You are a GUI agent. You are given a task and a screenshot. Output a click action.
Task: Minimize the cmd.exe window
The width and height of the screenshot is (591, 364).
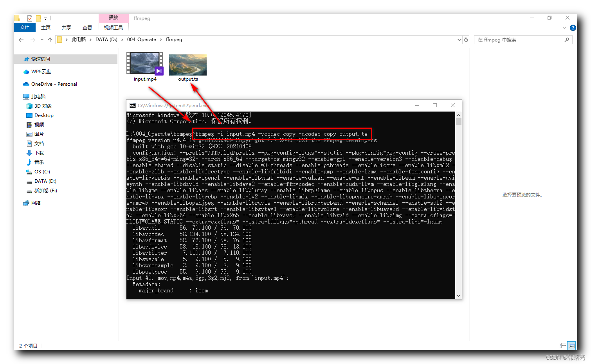pos(417,105)
